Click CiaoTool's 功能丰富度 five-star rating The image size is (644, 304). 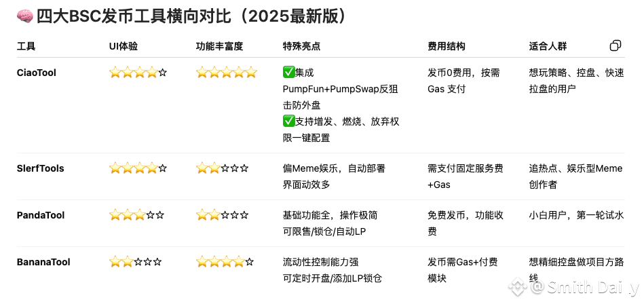(226, 73)
